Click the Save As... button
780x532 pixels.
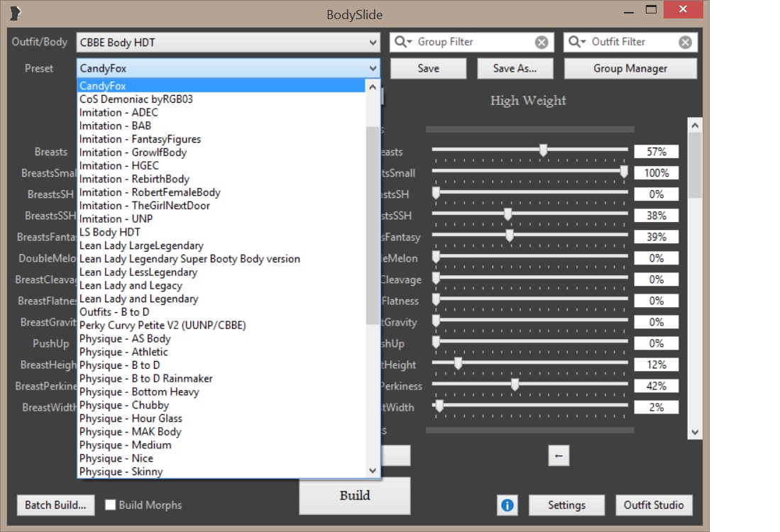click(515, 69)
